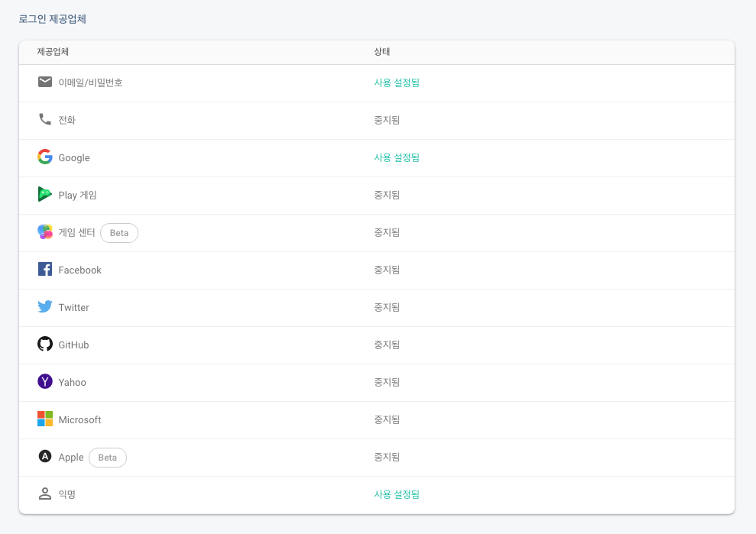Screen dimensions: 756x534
Task: Click 사용 설정됨 status for 익명
Action: pos(397,494)
